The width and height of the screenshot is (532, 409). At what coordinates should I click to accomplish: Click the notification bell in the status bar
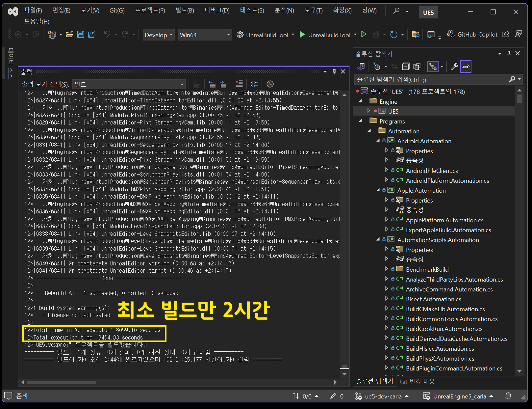tap(508, 396)
